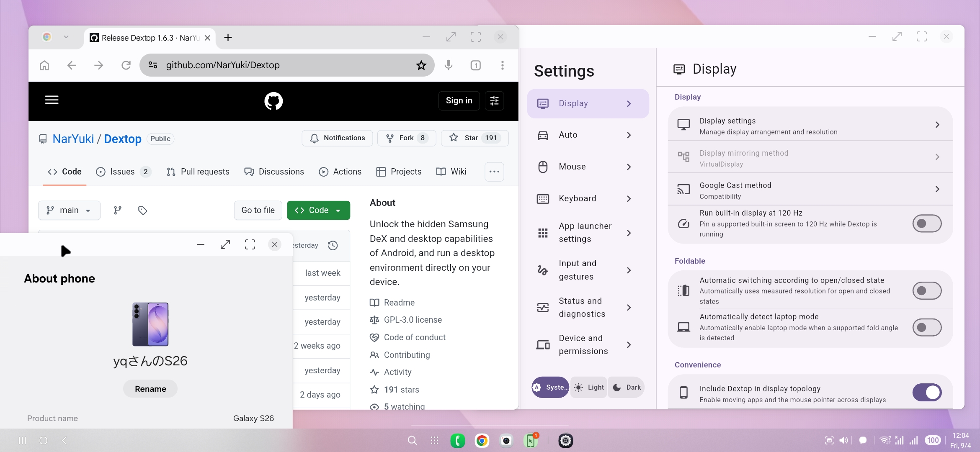Viewport: 980px width, 452px height.
Task: Open Input and gestures category
Action: [x=588, y=270]
